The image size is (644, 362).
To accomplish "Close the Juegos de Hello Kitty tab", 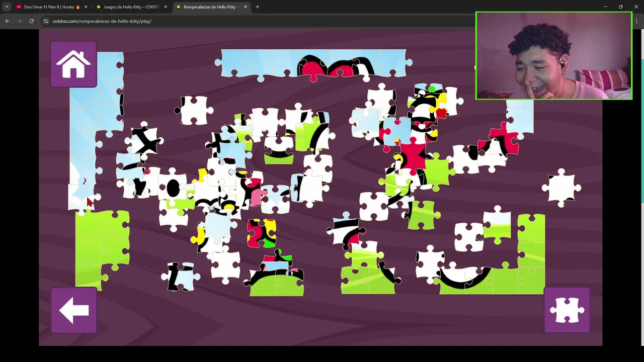I will pos(166,7).
